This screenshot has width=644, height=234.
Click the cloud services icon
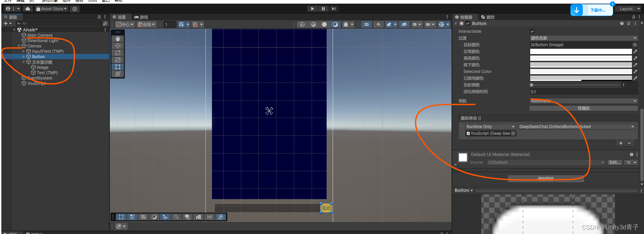[28, 9]
